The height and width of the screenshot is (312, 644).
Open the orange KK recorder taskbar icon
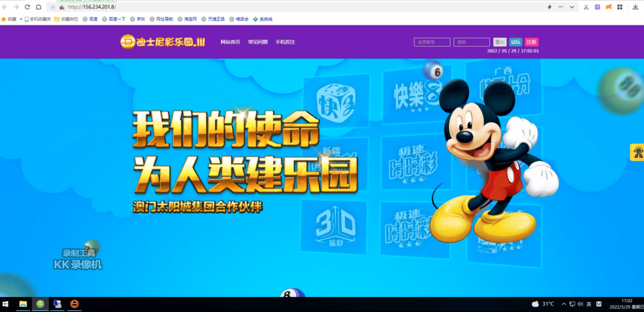pyautogui.click(x=74, y=304)
